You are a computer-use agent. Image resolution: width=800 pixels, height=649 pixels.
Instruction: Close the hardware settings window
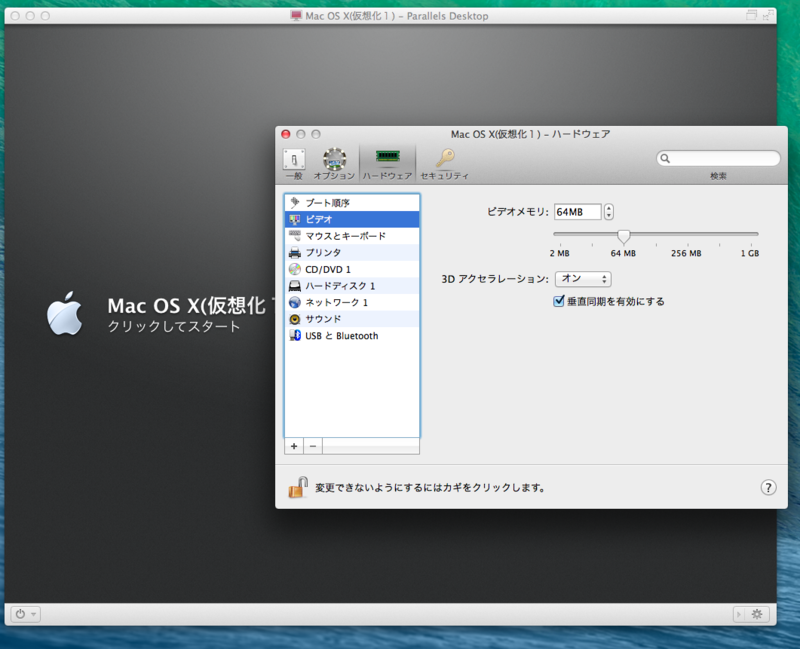[x=286, y=134]
